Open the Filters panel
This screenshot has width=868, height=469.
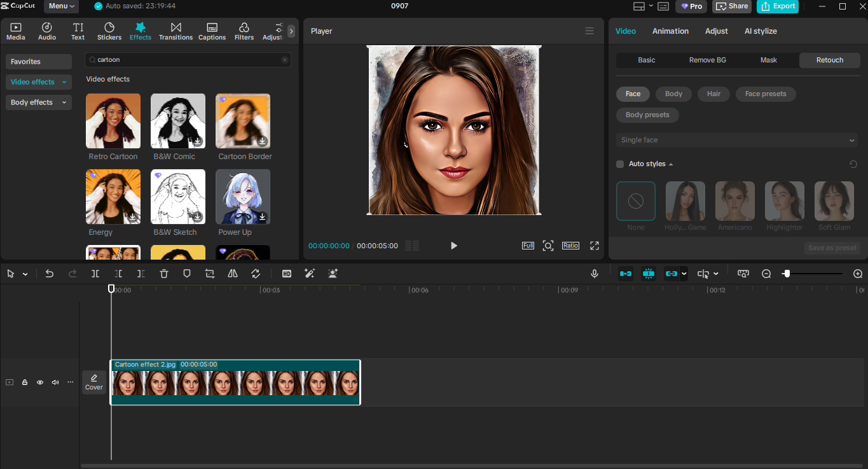[x=244, y=31]
